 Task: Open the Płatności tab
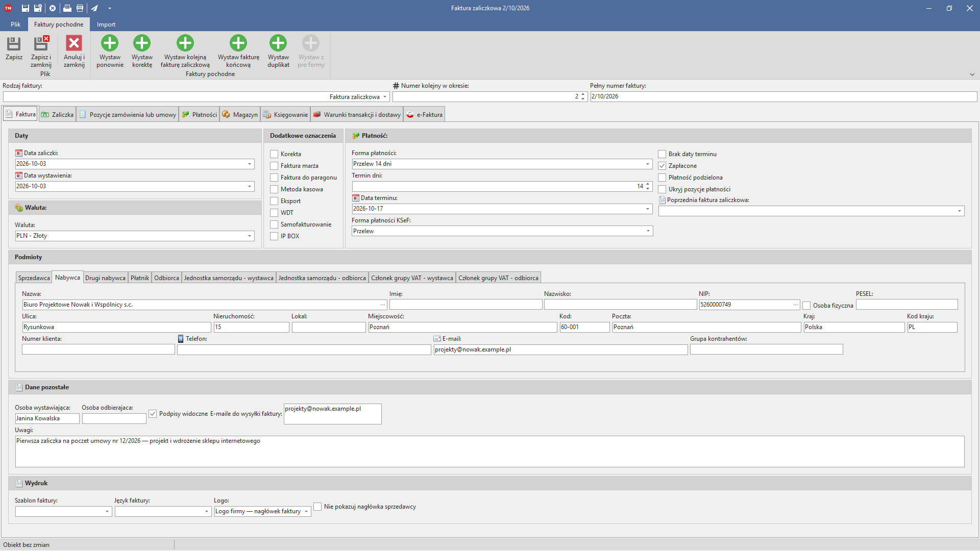pyautogui.click(x=199, y=115)
